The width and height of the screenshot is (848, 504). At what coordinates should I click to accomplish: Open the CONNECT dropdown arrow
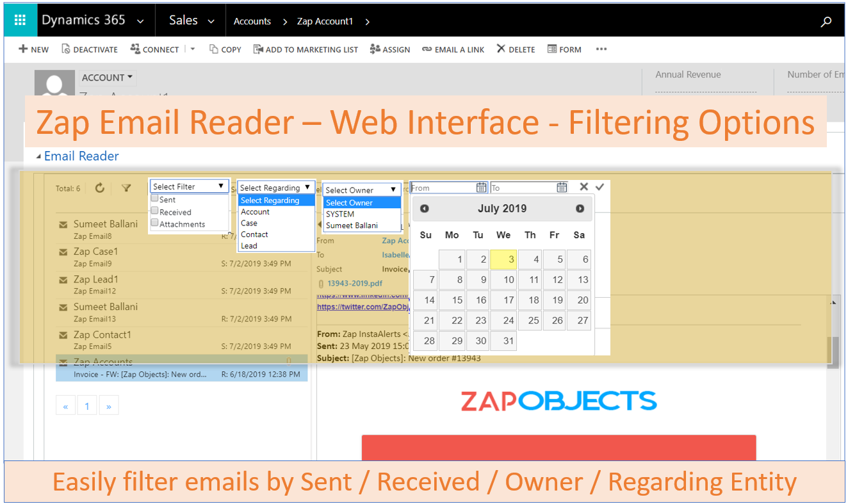(193, 49)
